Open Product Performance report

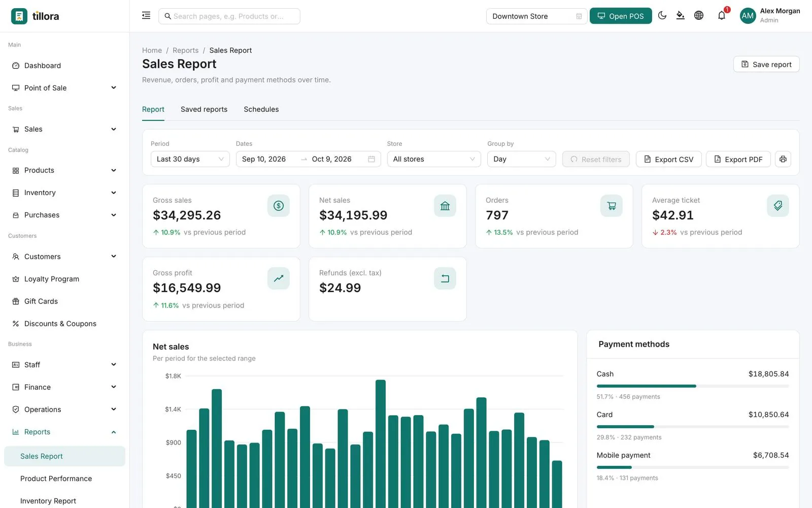(x=64, y=479)
